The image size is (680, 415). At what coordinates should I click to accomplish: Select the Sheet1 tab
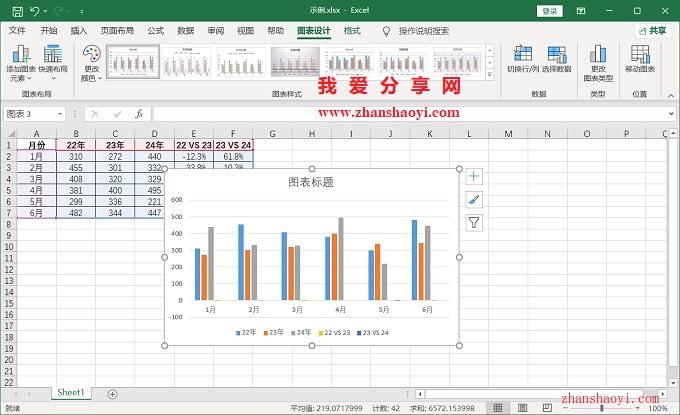[71, 392]
